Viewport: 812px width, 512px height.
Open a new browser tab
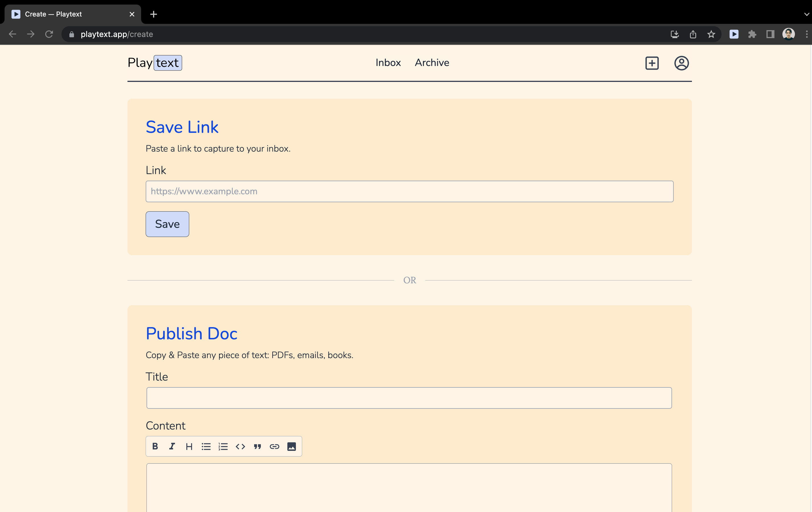[153, 14]
